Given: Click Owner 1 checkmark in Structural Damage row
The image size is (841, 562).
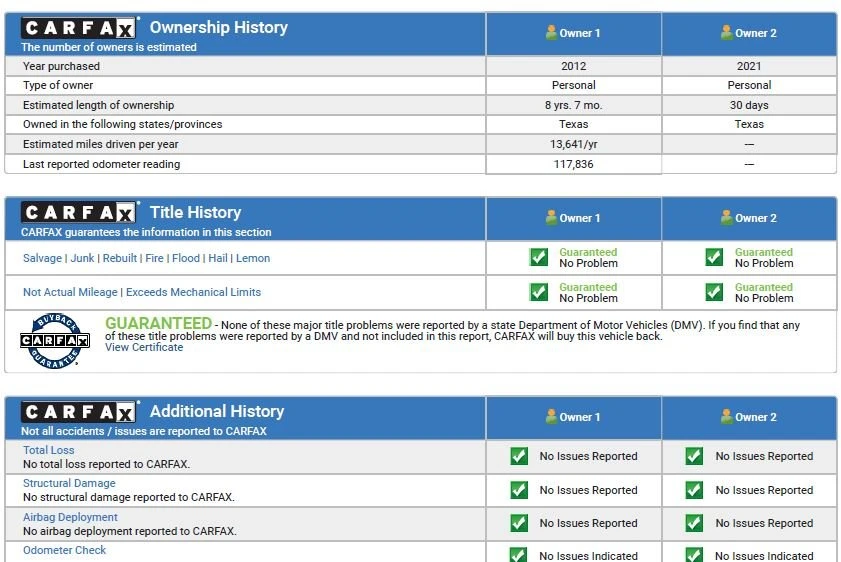Looking at the screenshot, I should pos(519,490).
